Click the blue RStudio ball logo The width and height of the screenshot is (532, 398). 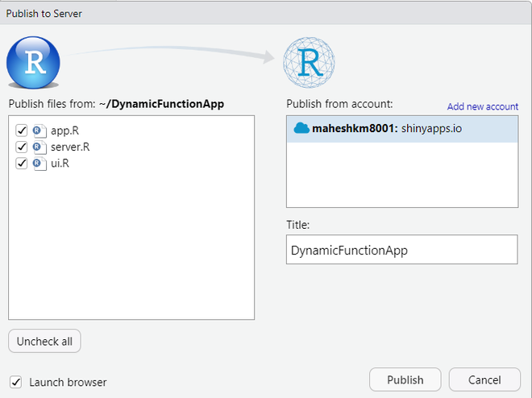coord(33,63)
